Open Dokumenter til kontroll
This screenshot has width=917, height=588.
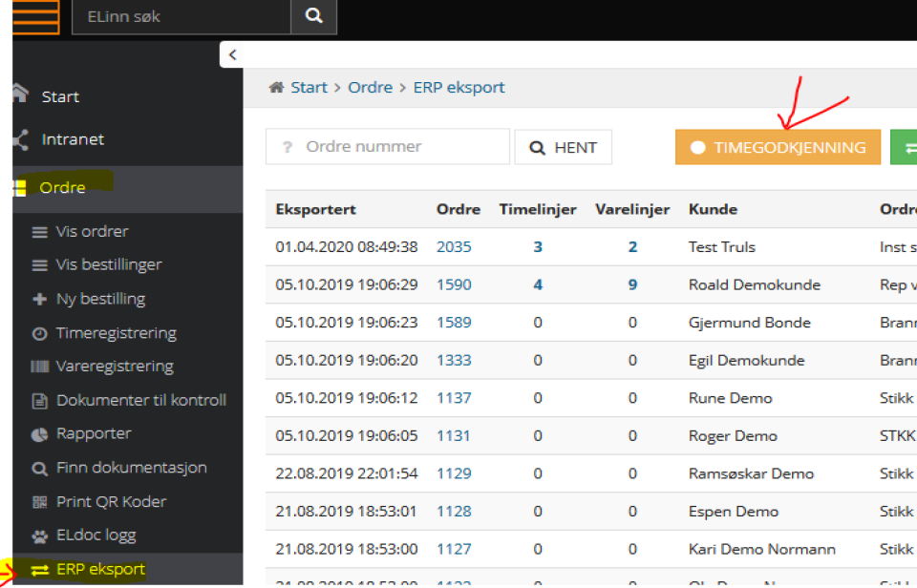click(141, 400)
